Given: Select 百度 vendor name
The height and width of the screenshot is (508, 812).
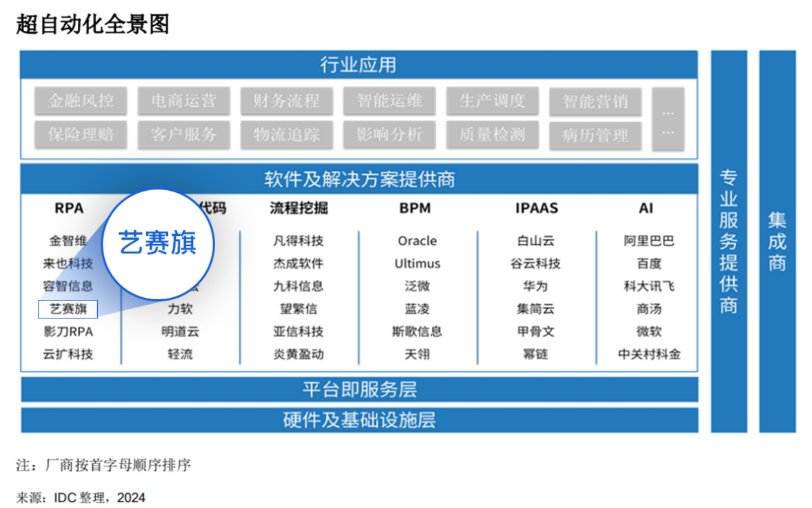Looking at the screenshot, I should 649,263.
